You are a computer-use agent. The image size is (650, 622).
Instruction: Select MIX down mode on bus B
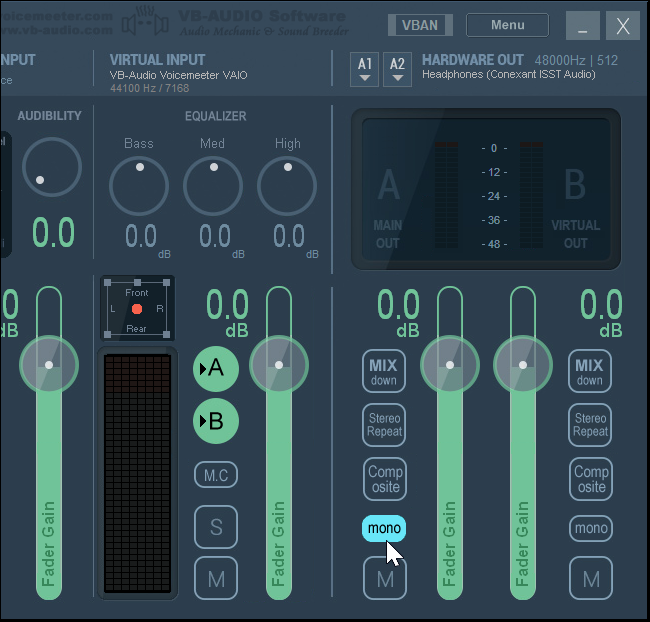pyautogui.click(x=589, y=371)
